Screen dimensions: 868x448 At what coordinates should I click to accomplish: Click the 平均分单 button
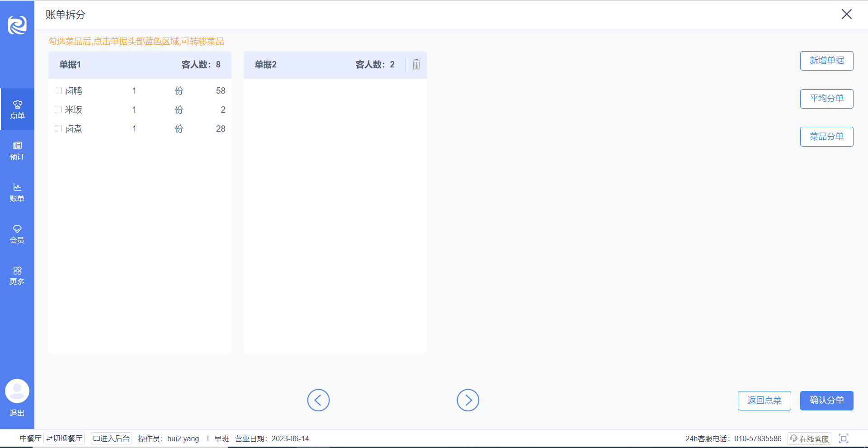(827, 99)
